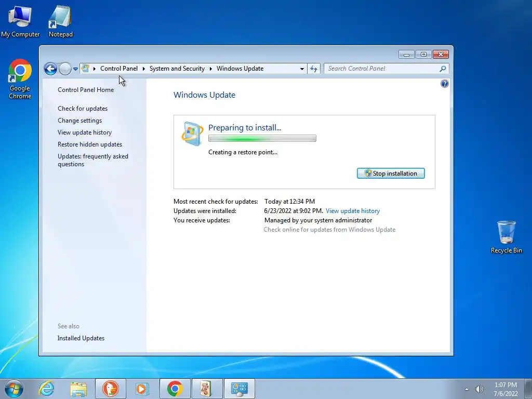532x399 pixels.
Task: Switch to Chrome on the taskbar
Action: [175, 389]
